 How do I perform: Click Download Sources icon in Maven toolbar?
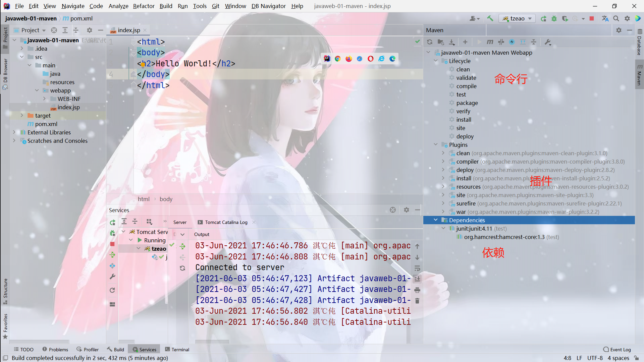point(452,42)
